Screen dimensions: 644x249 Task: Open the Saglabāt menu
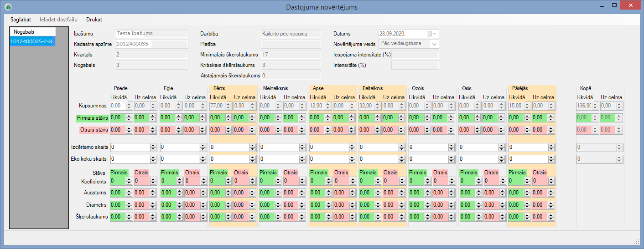[21, 20]
